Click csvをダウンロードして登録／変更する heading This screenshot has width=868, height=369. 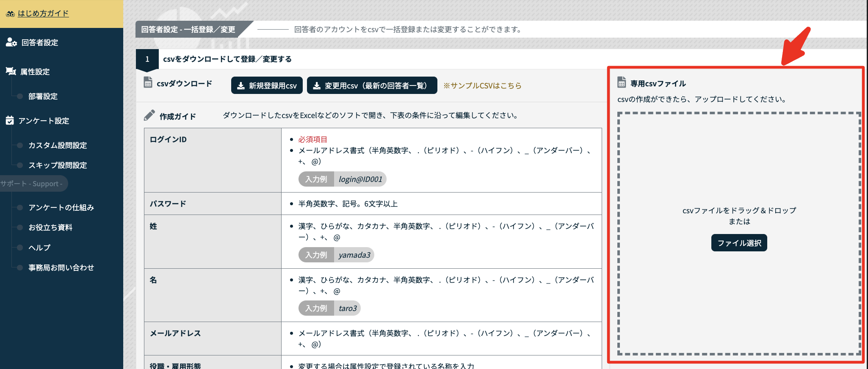(227, 59)
